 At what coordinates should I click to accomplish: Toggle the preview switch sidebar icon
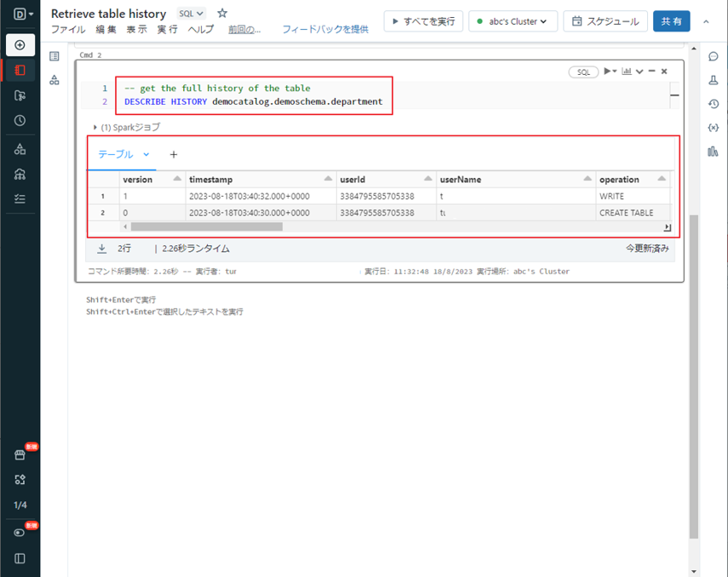[20, 533]
